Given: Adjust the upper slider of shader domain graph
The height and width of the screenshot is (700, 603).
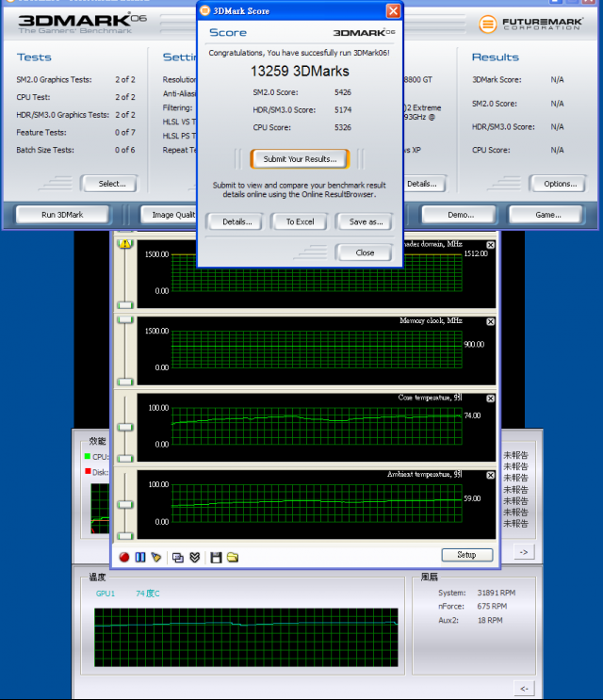Looking at the screenshot, I should pos(125,244).
